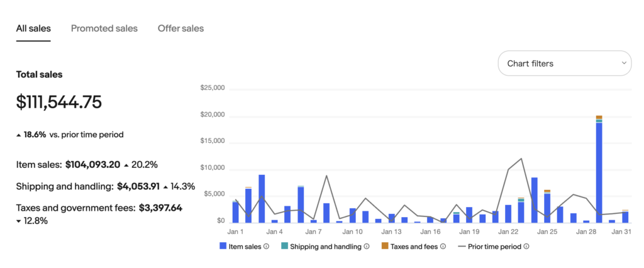Screen dimensions: 644x268
Task: Click info icon next to Item sales legend
Action: (266, 247)
